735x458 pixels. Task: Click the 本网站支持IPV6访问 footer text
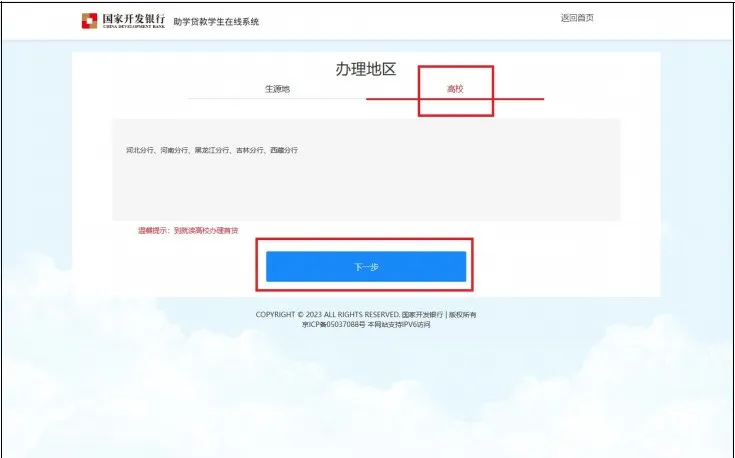pos(398,324)
